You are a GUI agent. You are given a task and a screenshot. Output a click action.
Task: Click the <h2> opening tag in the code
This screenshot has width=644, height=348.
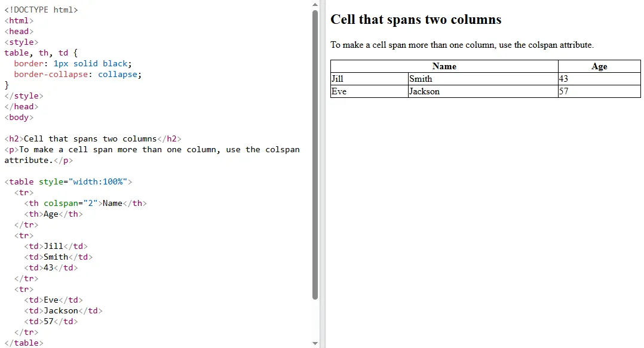coord(13,138)
